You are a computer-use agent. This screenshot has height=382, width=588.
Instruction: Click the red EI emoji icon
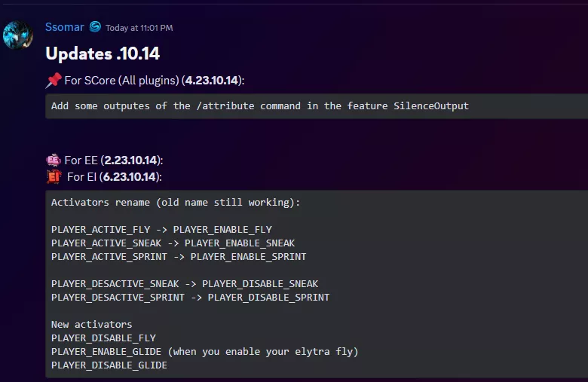54,176
